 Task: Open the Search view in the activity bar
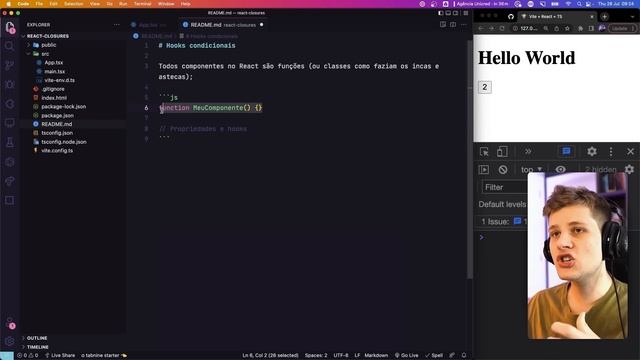point(10,46)
